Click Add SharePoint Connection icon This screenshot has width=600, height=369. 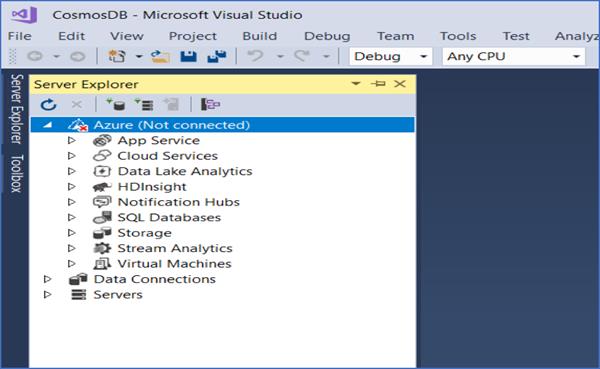[171, 104]
